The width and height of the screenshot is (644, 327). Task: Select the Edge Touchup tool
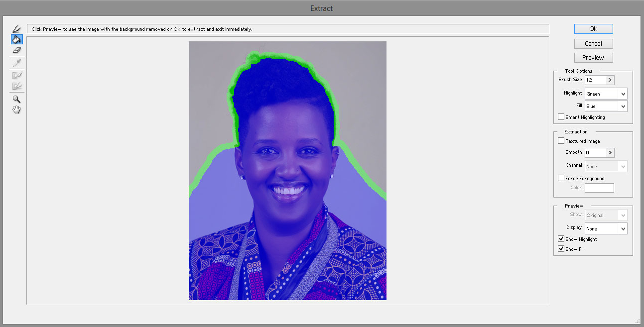click(16, 86)
